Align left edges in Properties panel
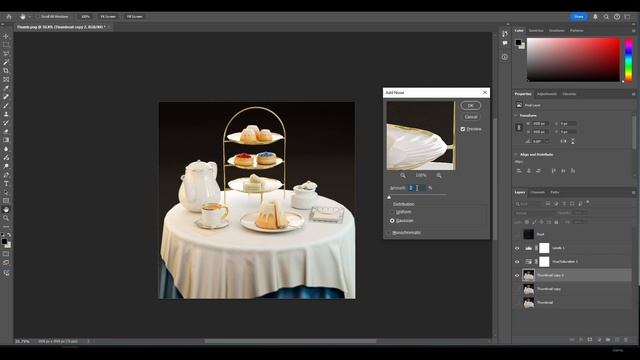The height and width of the screenshot is (360, 640). (x=519, y=171)
